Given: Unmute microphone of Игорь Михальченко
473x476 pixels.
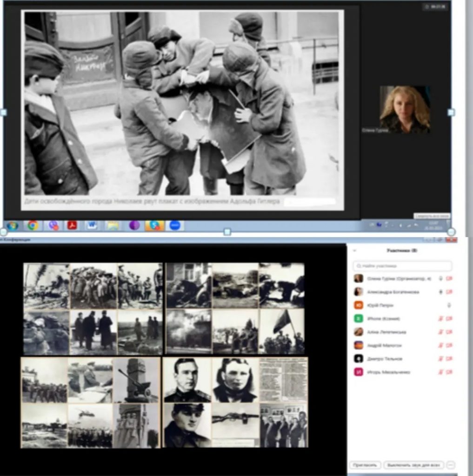Looking at the screenshot, I should coord(440,372).
